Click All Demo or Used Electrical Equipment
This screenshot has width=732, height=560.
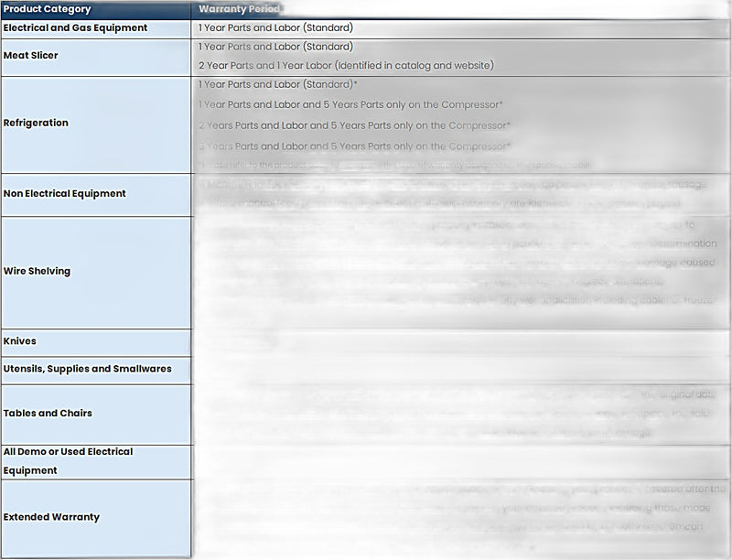coord(96,461)
